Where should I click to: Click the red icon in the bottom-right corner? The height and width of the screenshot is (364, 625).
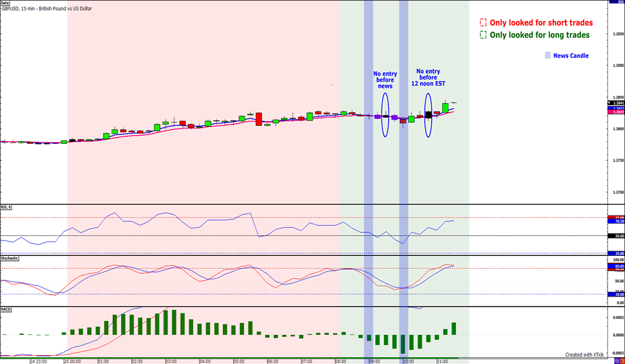pyautogui.click(x=622, y=361)
